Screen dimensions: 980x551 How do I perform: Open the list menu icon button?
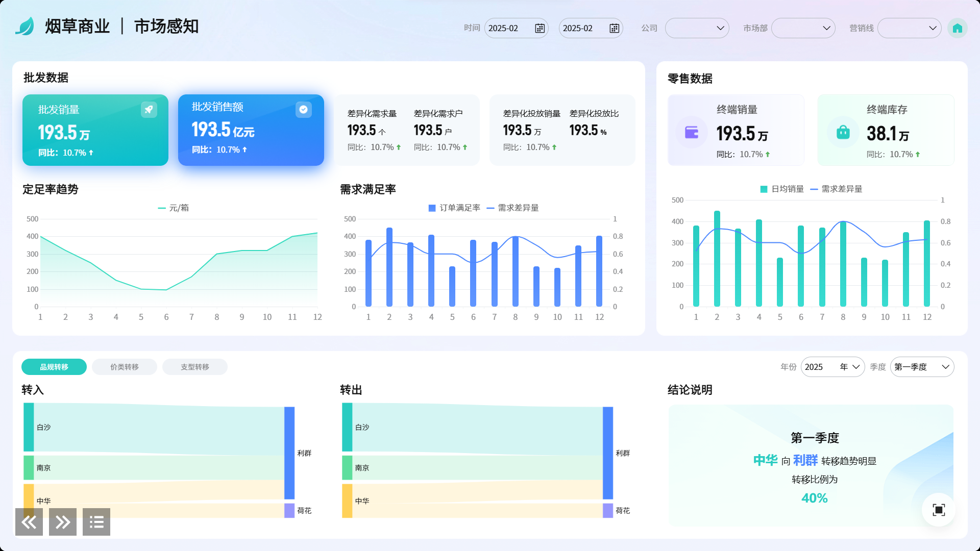(x=96, y=521)
